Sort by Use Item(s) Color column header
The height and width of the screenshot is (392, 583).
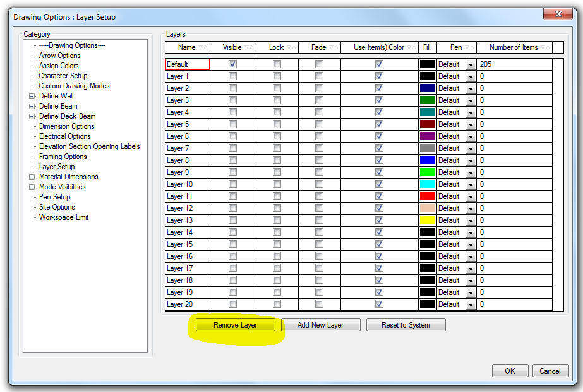380,47
